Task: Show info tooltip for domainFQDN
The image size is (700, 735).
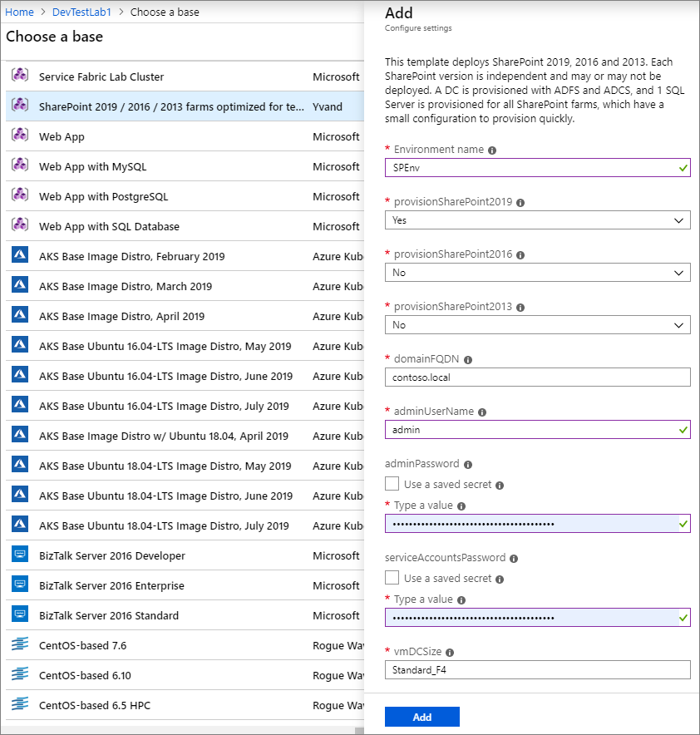Action: [467, 360]
